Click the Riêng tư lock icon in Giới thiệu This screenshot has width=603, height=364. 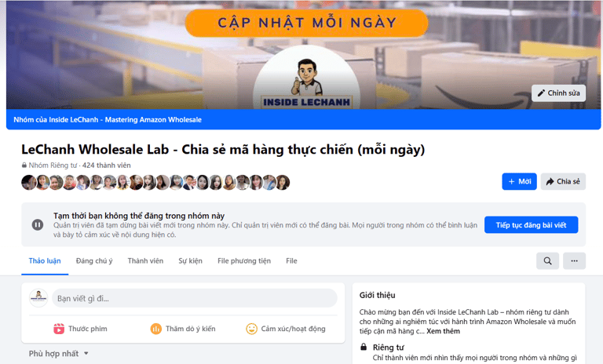point(364,347)
